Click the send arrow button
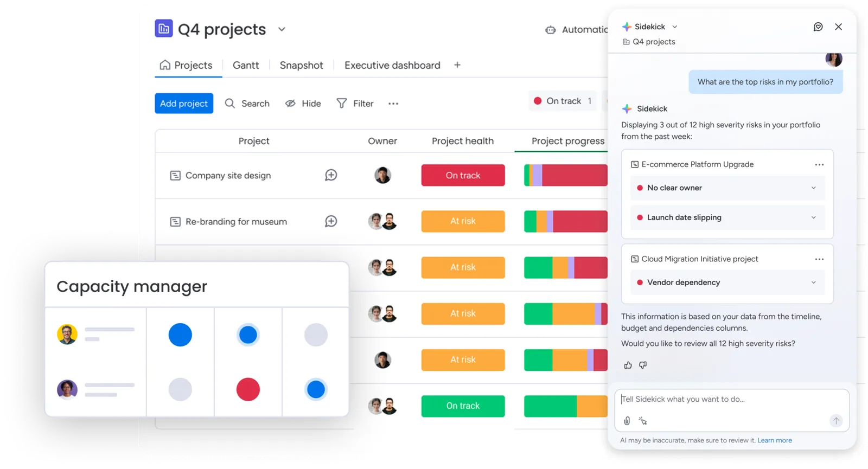 tap(836, 421)
